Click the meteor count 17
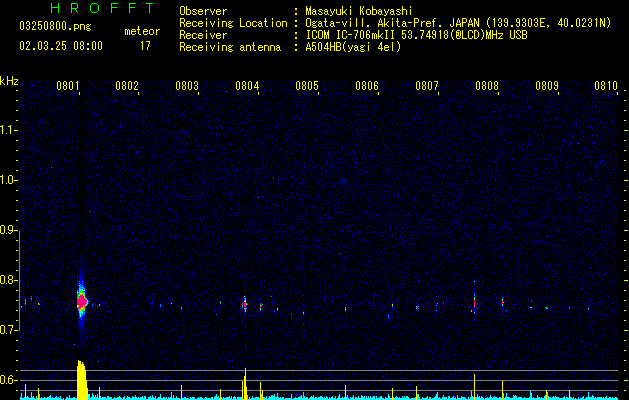The image size is (629, 400). tap(145, 46)
